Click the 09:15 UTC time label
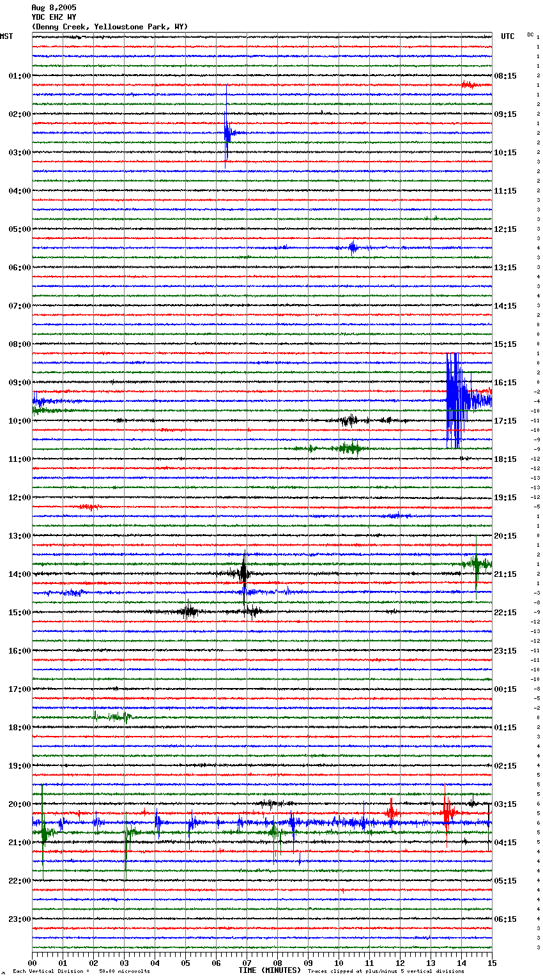Viewport: 543px width, 980px height. tap(505, 114)
